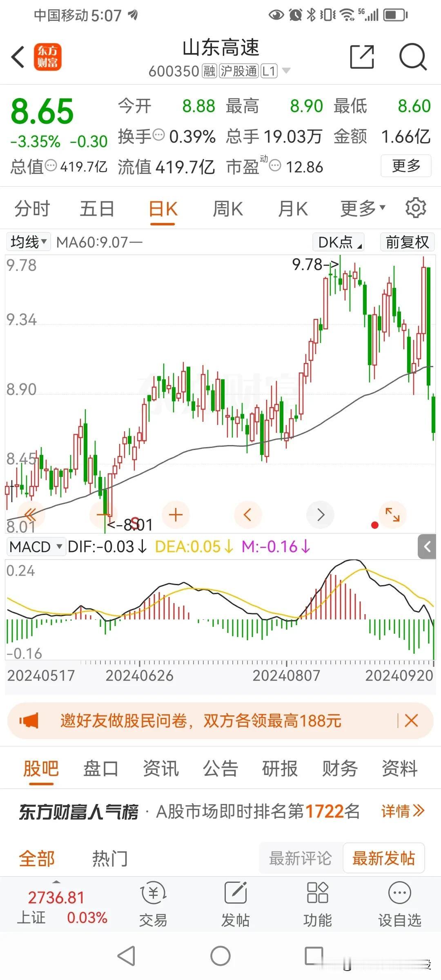Toggle 前复权 price adjustment
441x980 pixels.
(407, 242)
